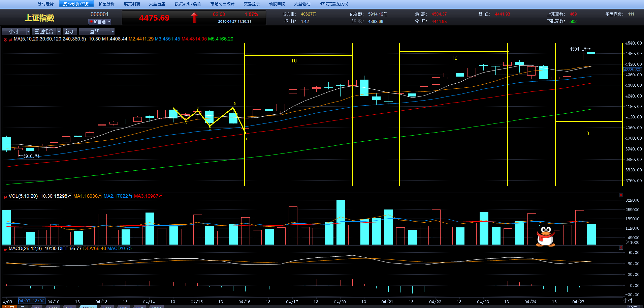Viewport: 644px width, 308px height.
Task: Close the VOL indicator panel
Action: [620, 195]
